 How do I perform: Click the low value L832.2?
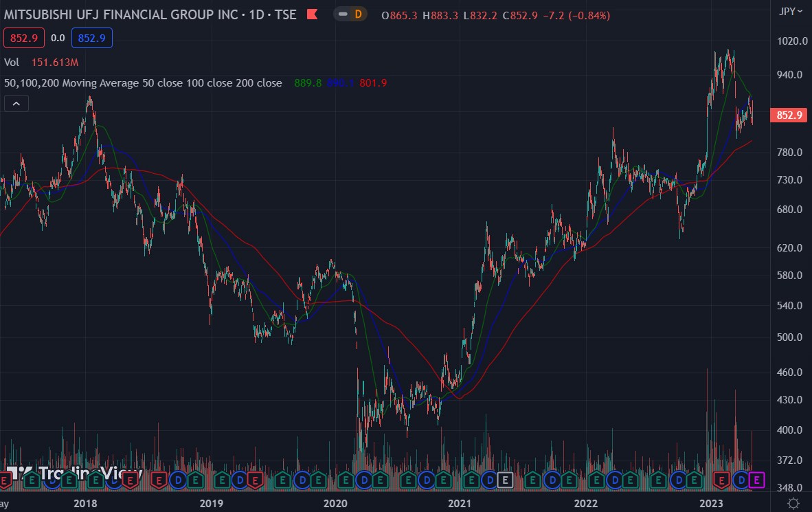(x=481, y=16)
